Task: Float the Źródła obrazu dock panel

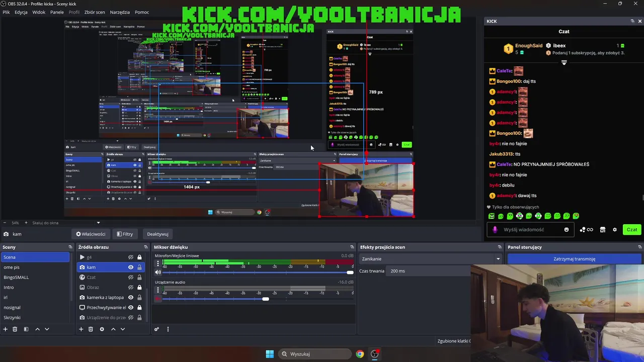Action: coord(146,247)
